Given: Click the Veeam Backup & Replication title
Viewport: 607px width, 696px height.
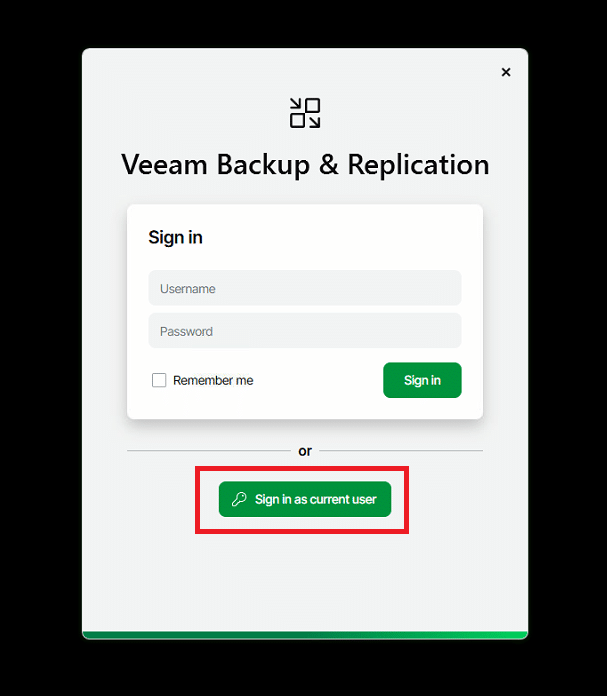Looking at the screenshot, I should point(305,165).
